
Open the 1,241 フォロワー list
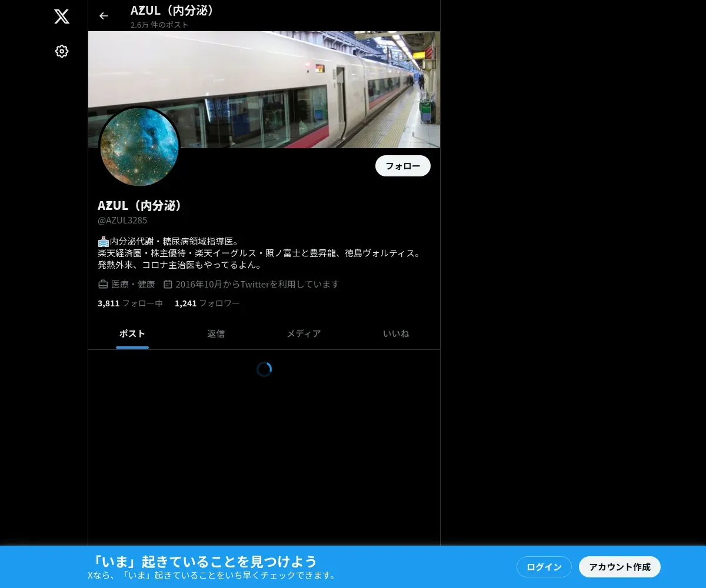pos(207,303)
